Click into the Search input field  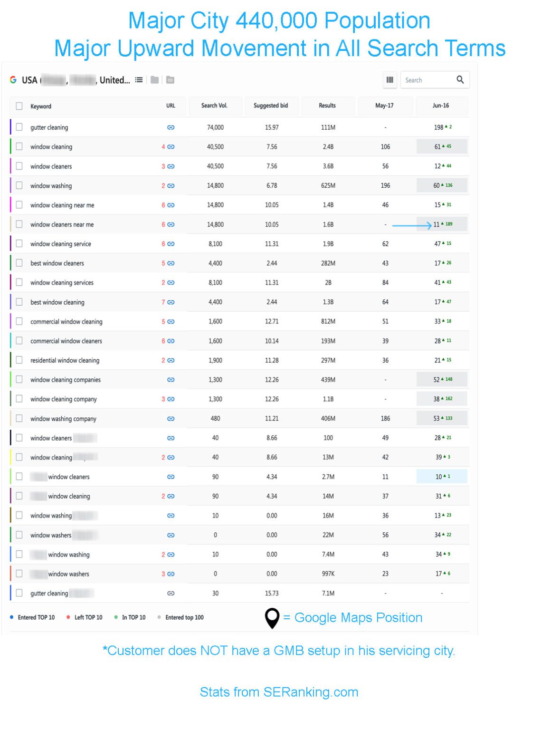427,80
